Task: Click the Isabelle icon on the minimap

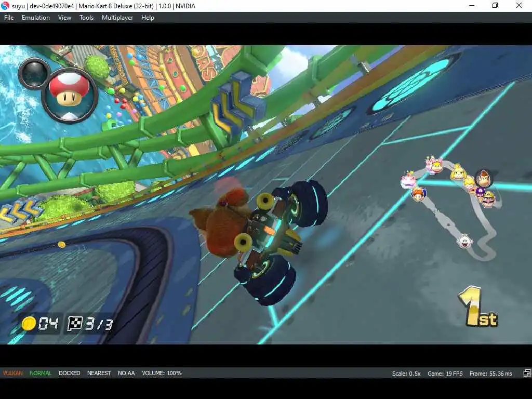Action: pos(458,171)
